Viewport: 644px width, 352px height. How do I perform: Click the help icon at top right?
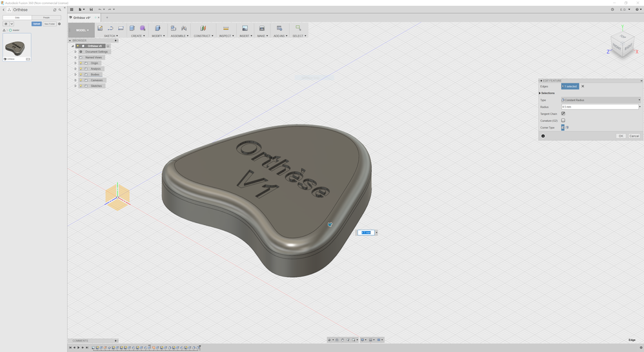637,10
